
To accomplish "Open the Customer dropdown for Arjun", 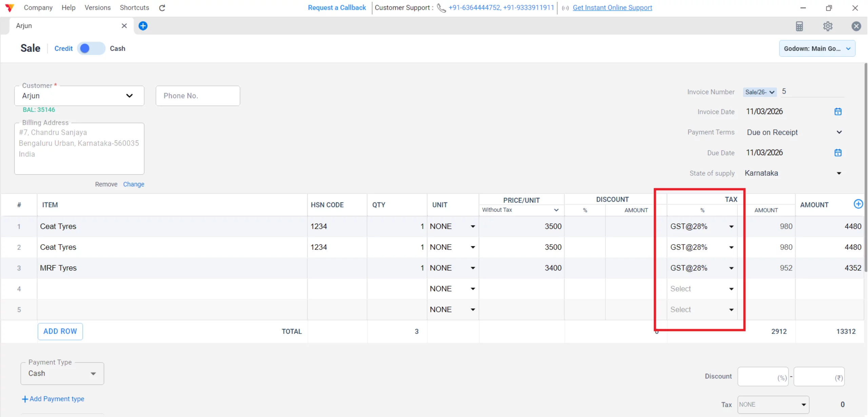I will coord(130,96).
